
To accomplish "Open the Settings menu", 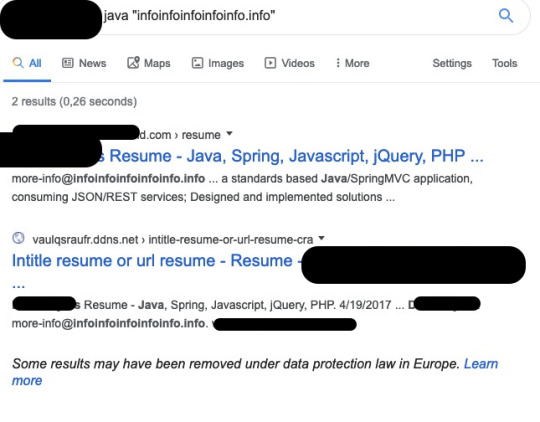I will pyautogui.click(x=452, y=63).
